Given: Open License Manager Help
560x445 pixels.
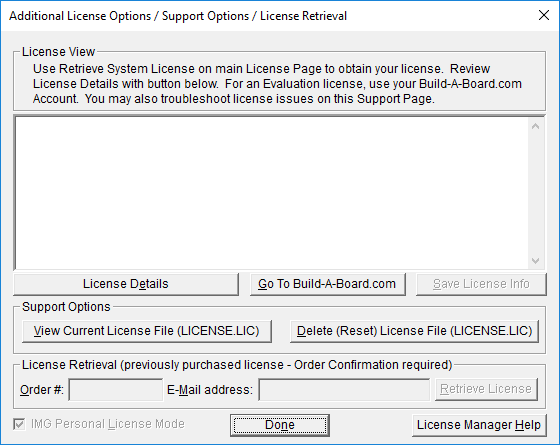Looking at the screenshot, I should point(479,425).
